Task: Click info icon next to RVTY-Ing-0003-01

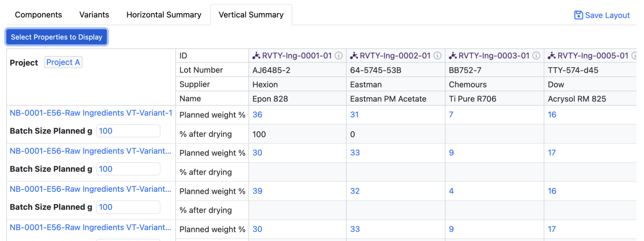Action: coord(537,56)
